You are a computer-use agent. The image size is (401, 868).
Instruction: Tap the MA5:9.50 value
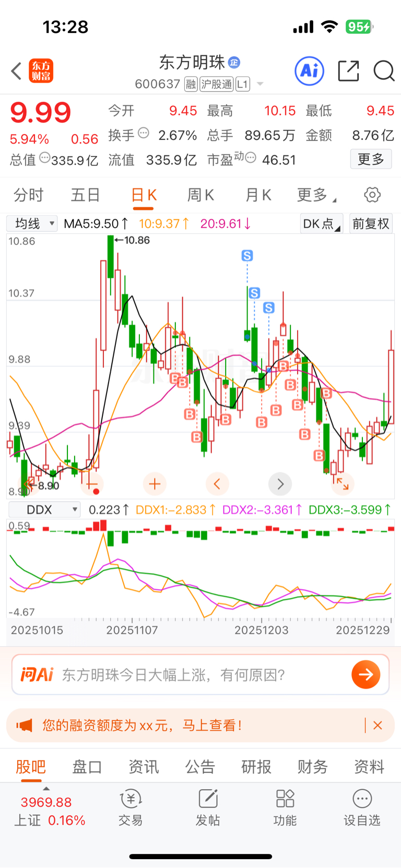(96, 224)
